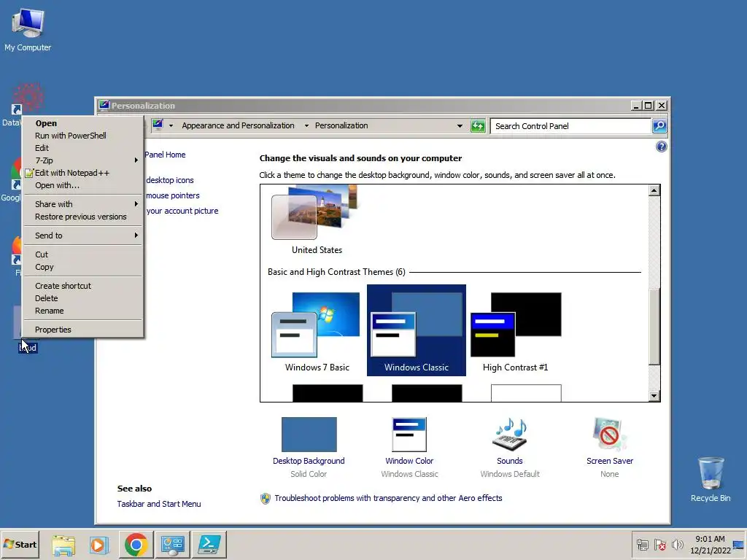Click the search magnifier button
Viewport: 747px width, 560px height.
coord(659,125)
